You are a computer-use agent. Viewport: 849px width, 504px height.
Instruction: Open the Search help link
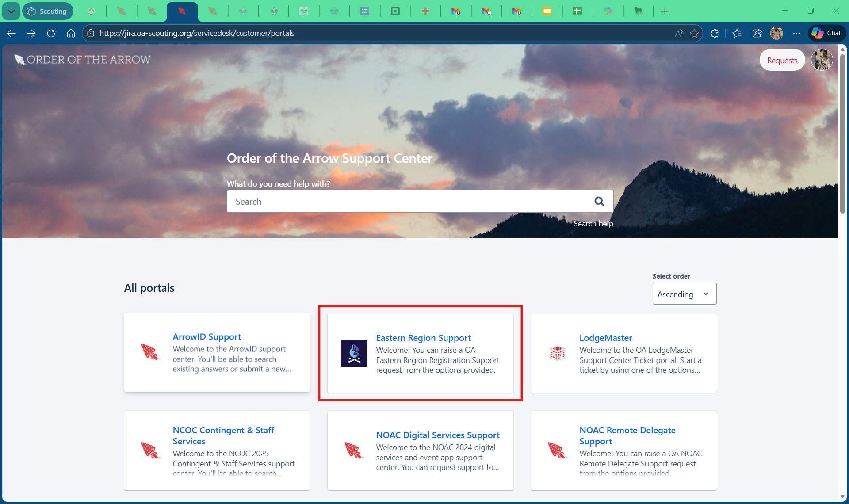pos(593,224)
